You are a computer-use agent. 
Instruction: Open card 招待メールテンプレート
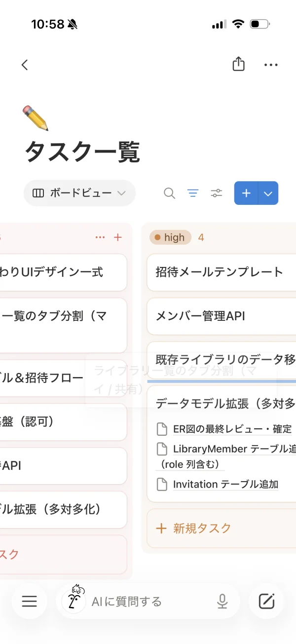tap(222, 272)
